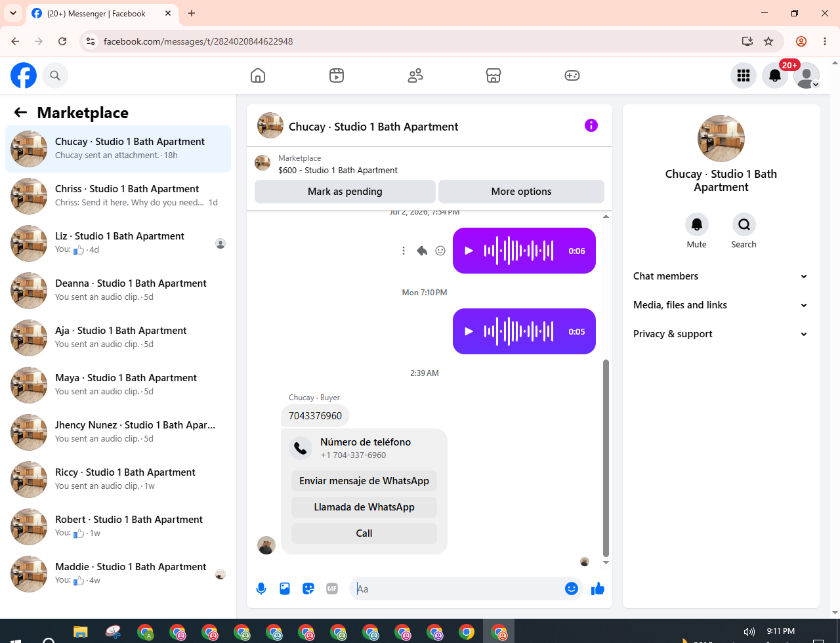
Task: Open File Explorer from taskbar
Action: coord(81,633)
